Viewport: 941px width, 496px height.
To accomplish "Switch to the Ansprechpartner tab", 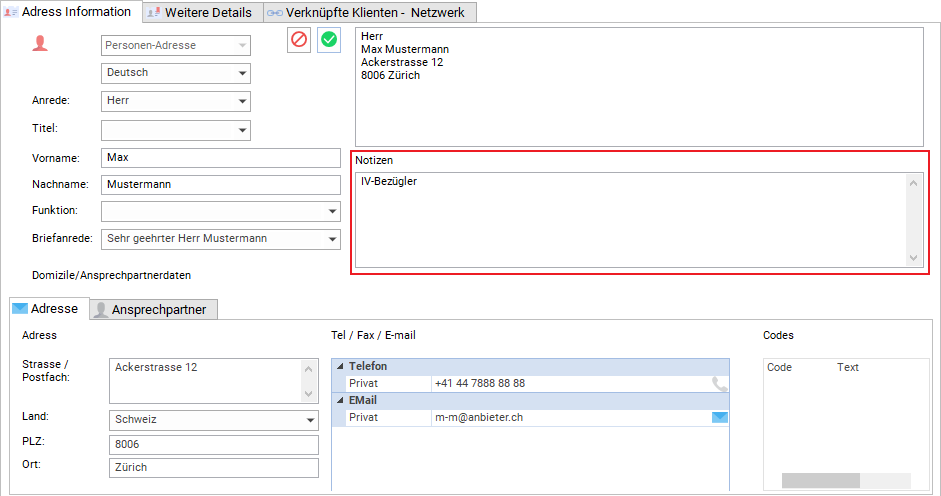I will [154, 309].
